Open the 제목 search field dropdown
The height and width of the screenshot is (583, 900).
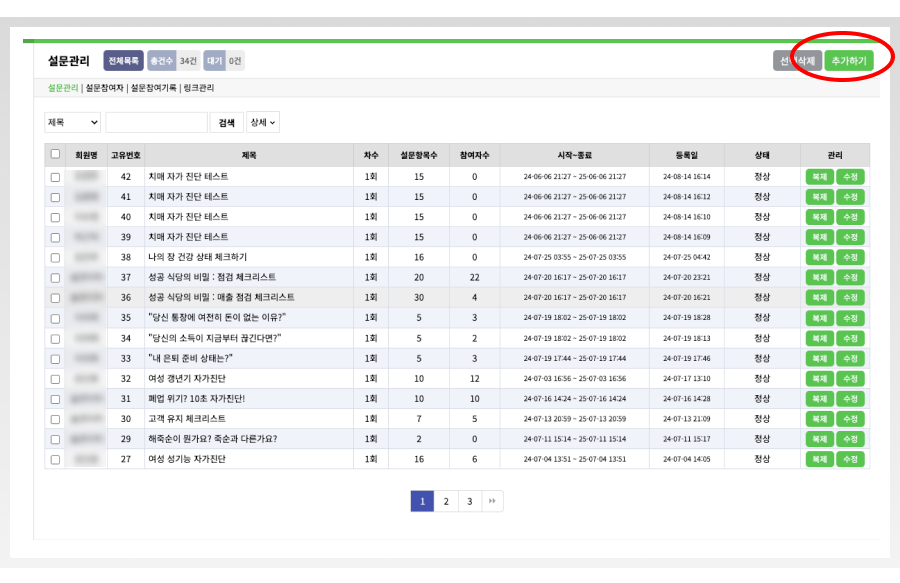click(x=72, y=122)
